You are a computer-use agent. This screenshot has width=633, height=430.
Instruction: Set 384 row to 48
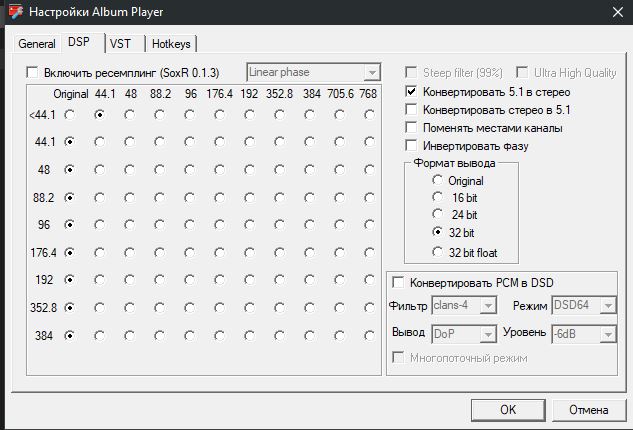tap(130, 336)
